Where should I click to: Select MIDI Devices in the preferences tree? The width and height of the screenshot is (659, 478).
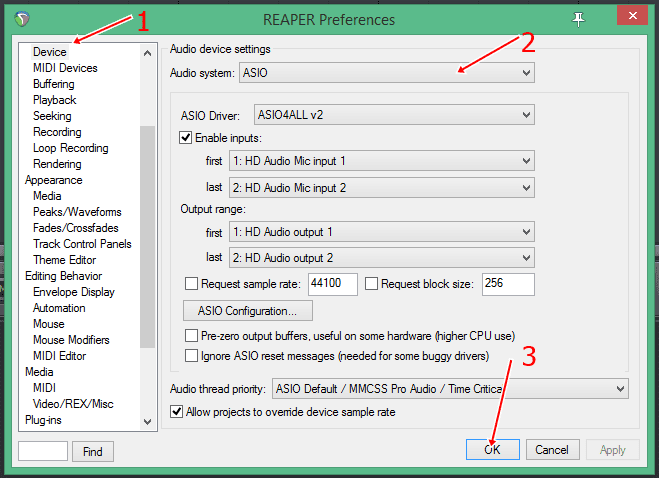pos(65,68)
